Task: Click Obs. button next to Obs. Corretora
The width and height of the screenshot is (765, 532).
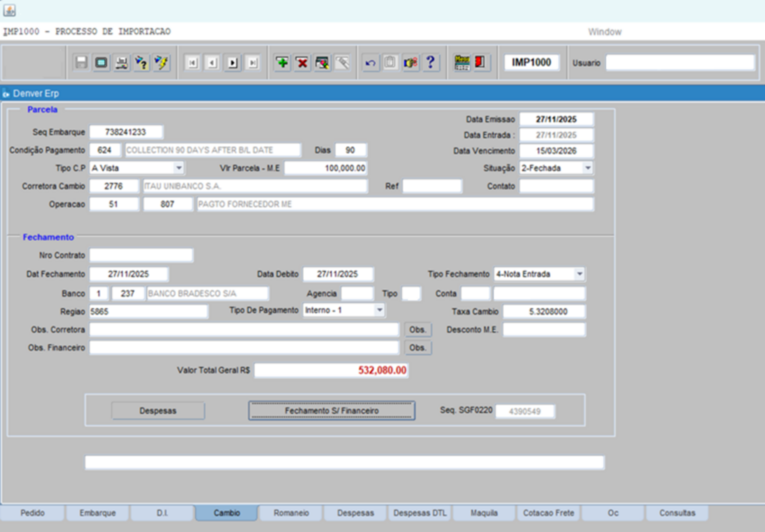Action: pyautogui.click(x=417, y=330)
